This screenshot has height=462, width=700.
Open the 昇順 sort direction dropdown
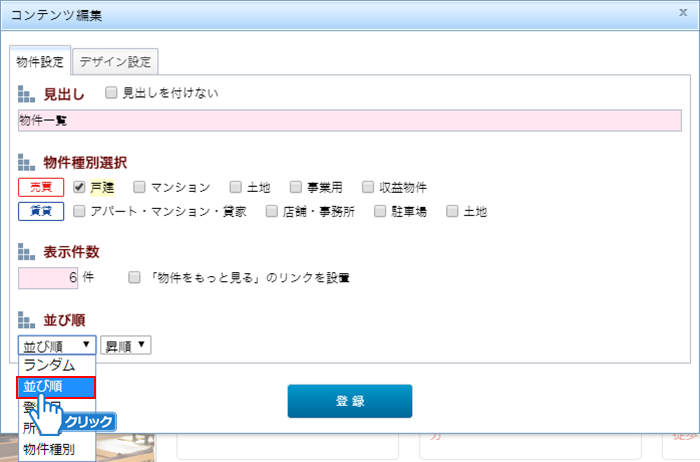[x=126, y=345]
